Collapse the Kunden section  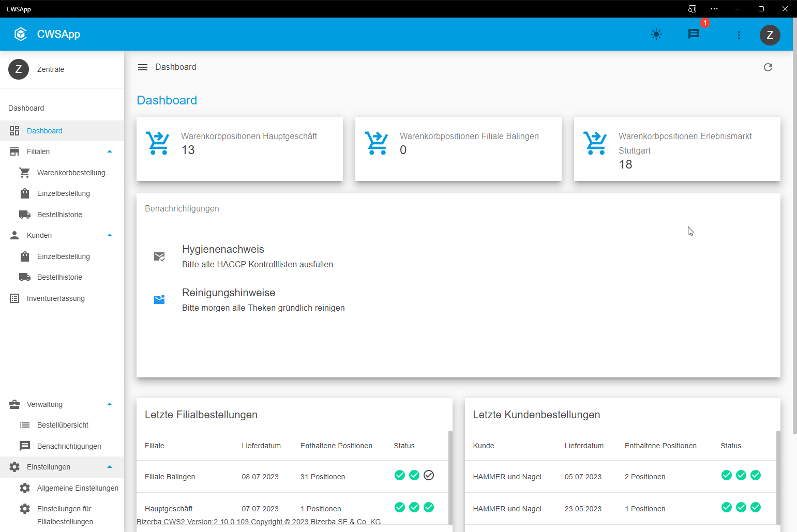(110, 235)
